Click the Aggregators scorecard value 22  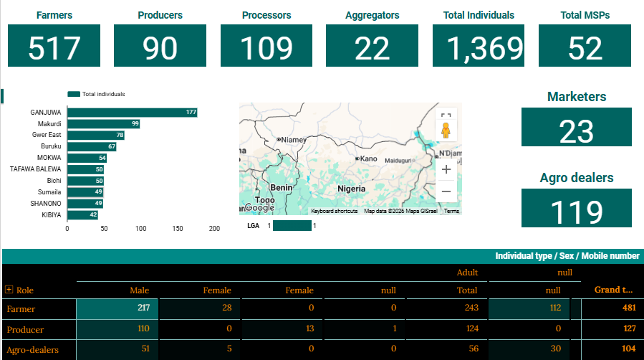coord(372,47)
